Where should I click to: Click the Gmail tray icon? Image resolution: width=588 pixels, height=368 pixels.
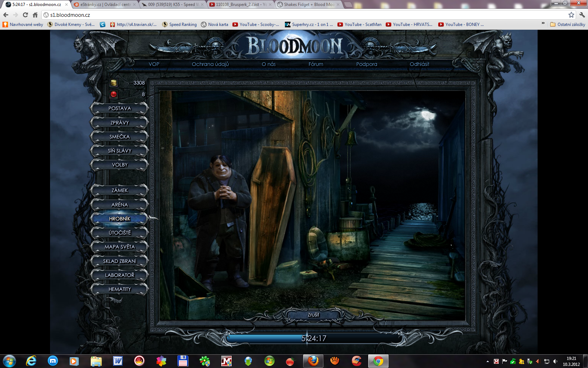496,361
